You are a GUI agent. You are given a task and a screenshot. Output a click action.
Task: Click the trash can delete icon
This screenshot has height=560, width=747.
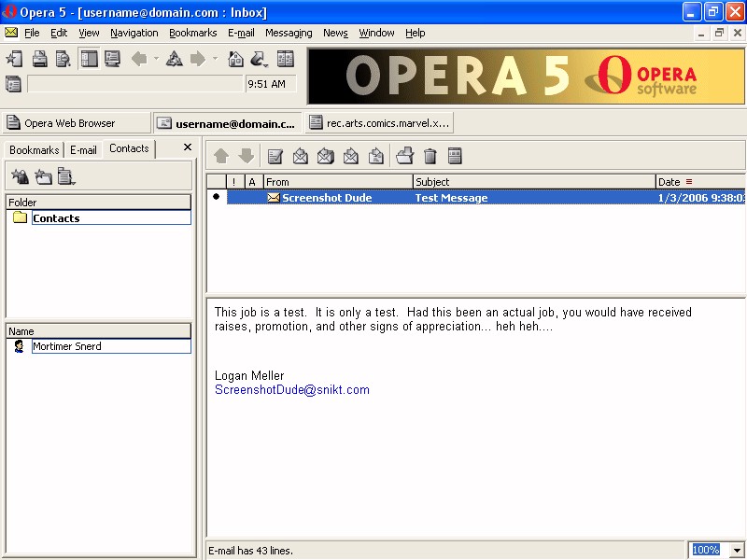click(430, 156)
